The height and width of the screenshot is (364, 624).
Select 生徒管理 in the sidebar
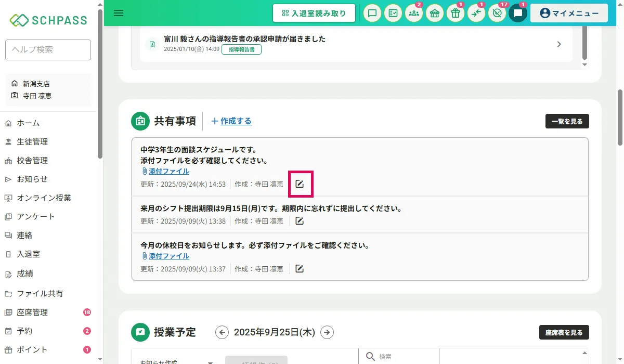click(x=32, y=142)
